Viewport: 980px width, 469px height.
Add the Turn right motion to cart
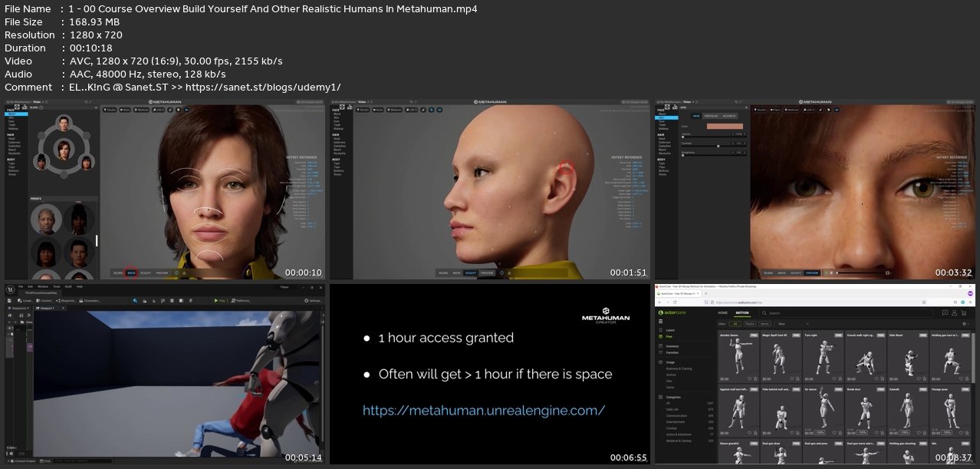point(840,378)
